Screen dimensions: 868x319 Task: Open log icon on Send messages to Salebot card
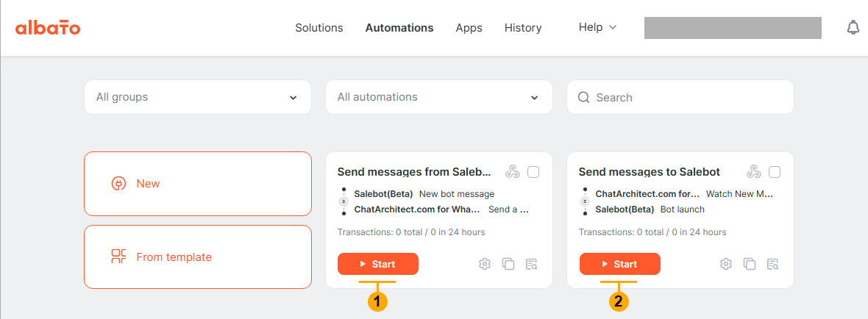coord(773,265)
